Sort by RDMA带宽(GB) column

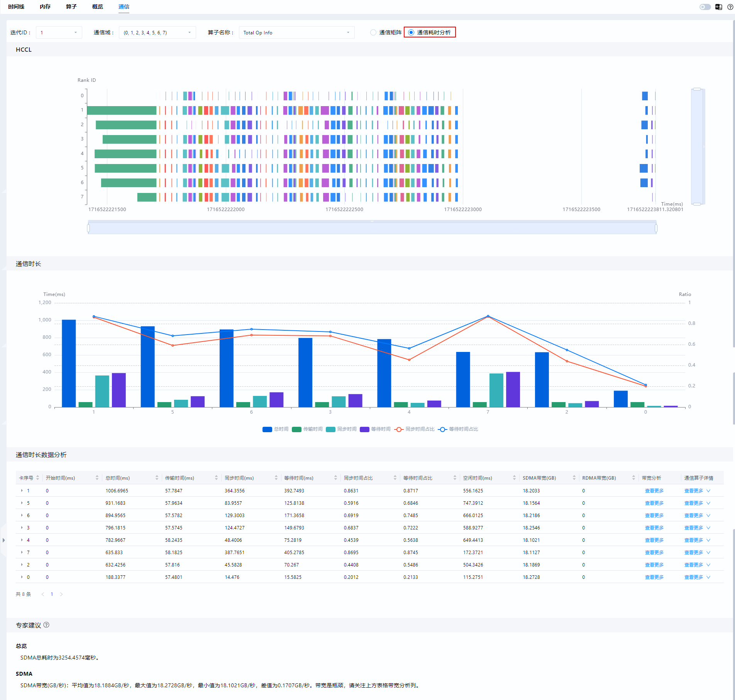pos(633,478)
